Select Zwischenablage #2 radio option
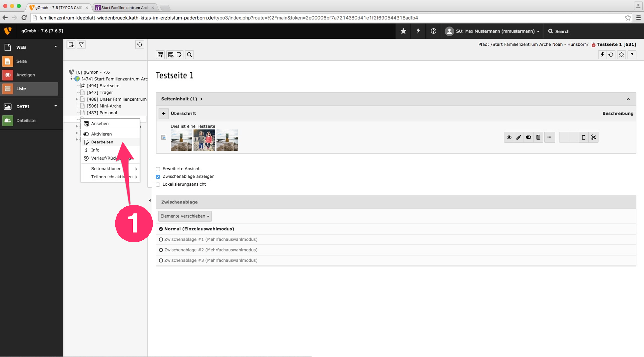The image size is (644, 357). pos(161,250)
